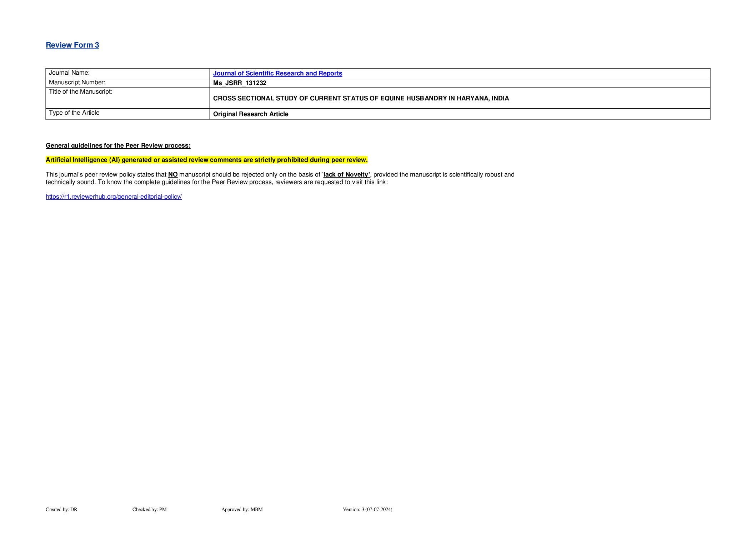Open the Review Form 3 heading link
This screenshot has width=756, height=535.
point(72,45)
